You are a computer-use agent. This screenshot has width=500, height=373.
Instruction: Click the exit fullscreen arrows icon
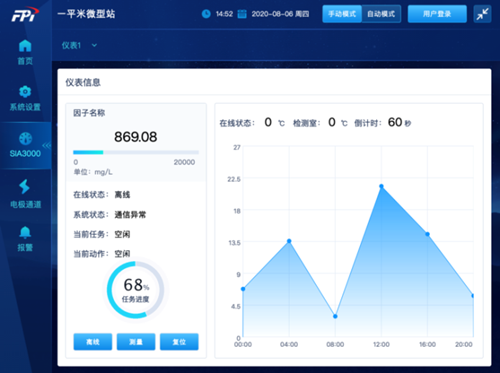click(482, 14)
